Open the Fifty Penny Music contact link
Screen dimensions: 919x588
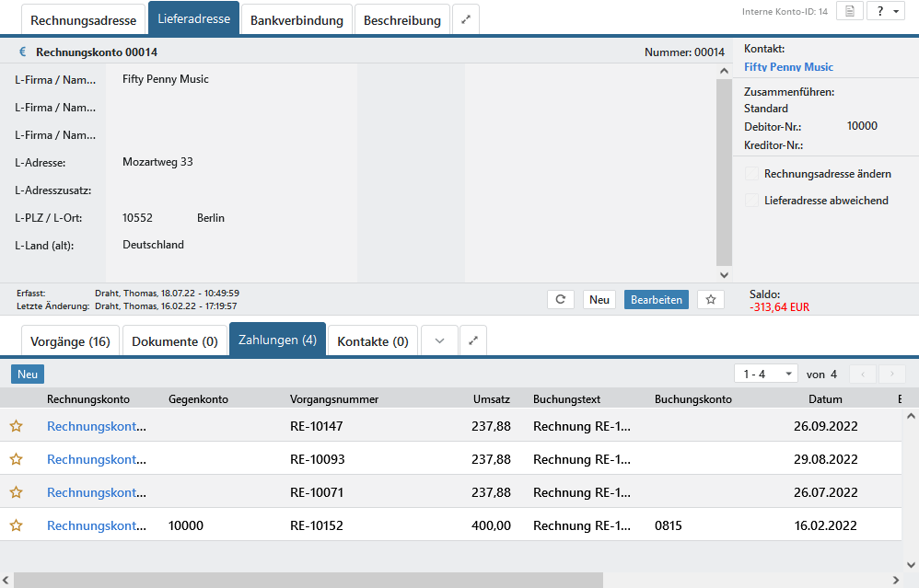click(x=788, y=66)
